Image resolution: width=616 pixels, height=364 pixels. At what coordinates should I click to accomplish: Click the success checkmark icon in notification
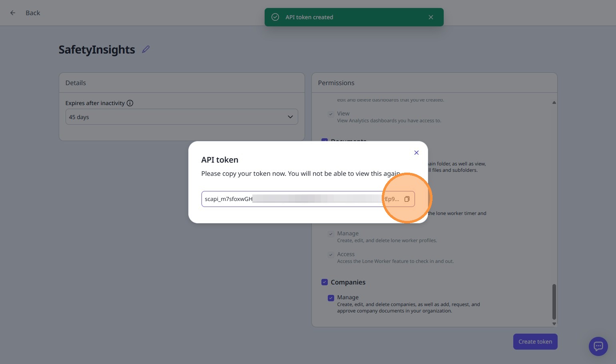[x=275, y=17]
